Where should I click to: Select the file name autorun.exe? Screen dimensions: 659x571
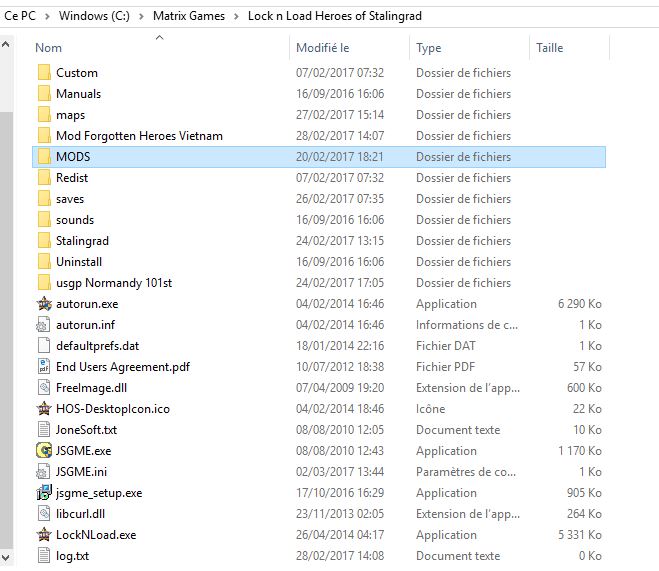[87, 304]
